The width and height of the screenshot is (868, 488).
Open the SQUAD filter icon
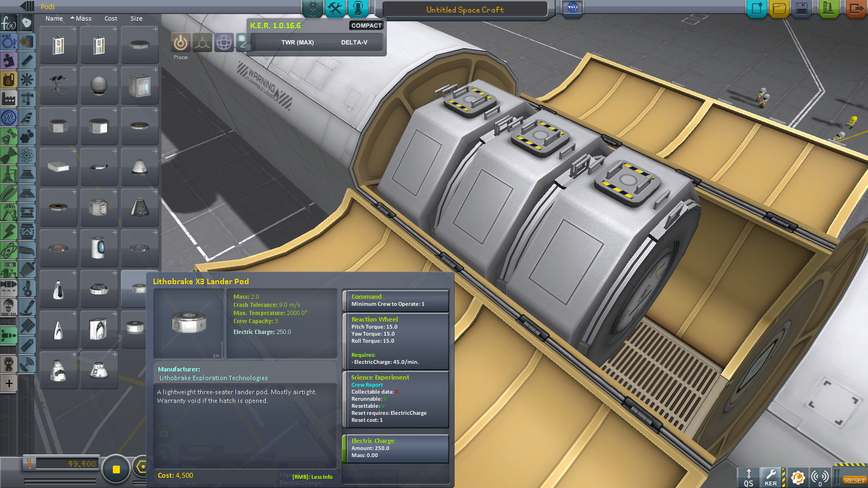point(9,307)
